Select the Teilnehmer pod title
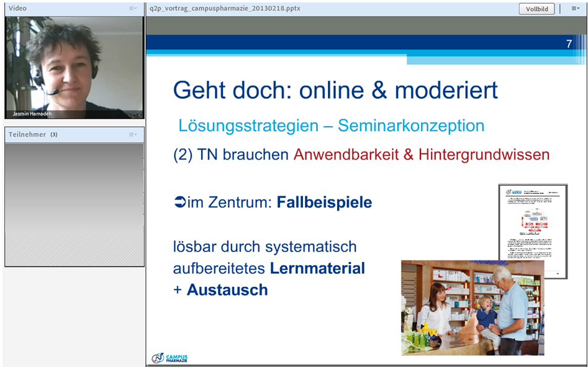Image resolution: width=588 pixels, height=367 pixels. (x=27, y=135)
